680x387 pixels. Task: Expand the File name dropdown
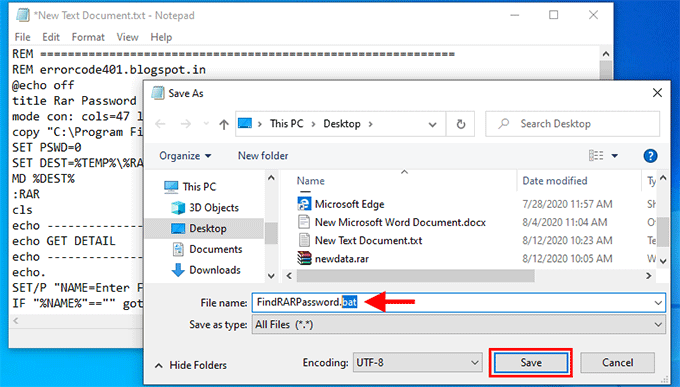pos(658,303)
